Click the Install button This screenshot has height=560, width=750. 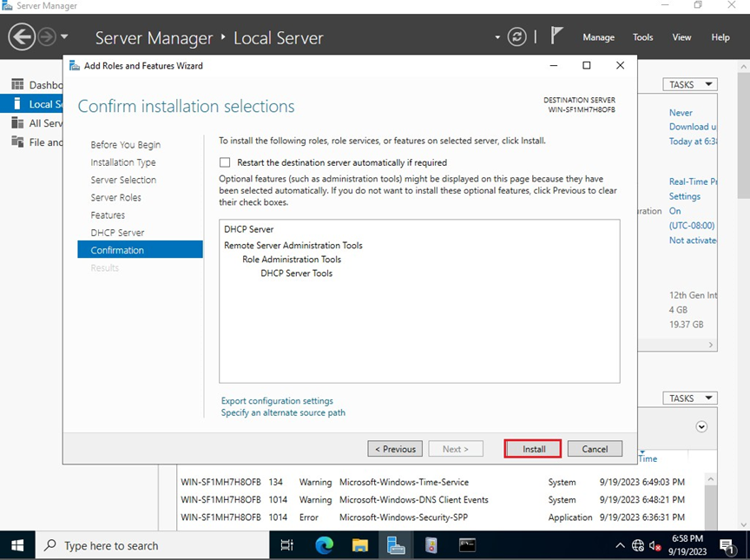(x=533, y=449)
